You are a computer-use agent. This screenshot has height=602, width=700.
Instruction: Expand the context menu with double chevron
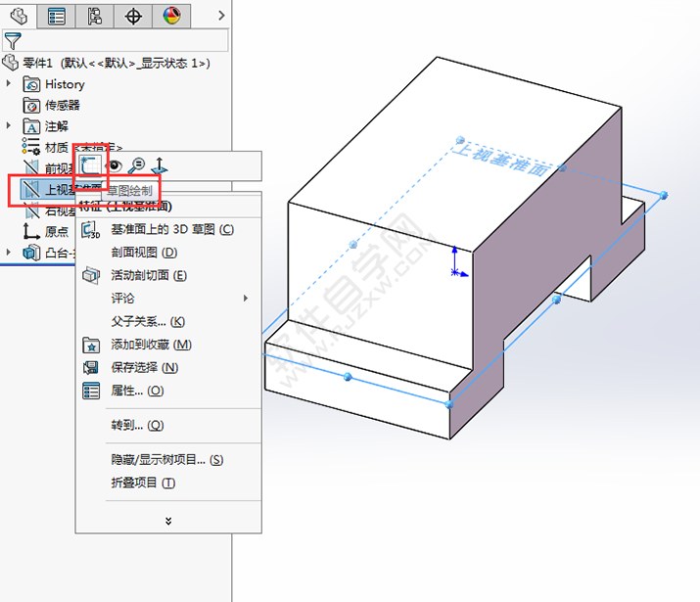(168, 521)
